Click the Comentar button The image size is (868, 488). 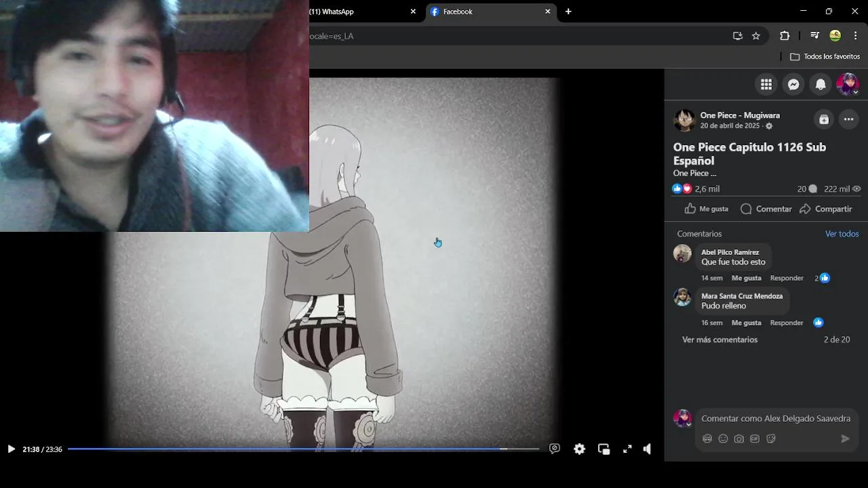766,209
